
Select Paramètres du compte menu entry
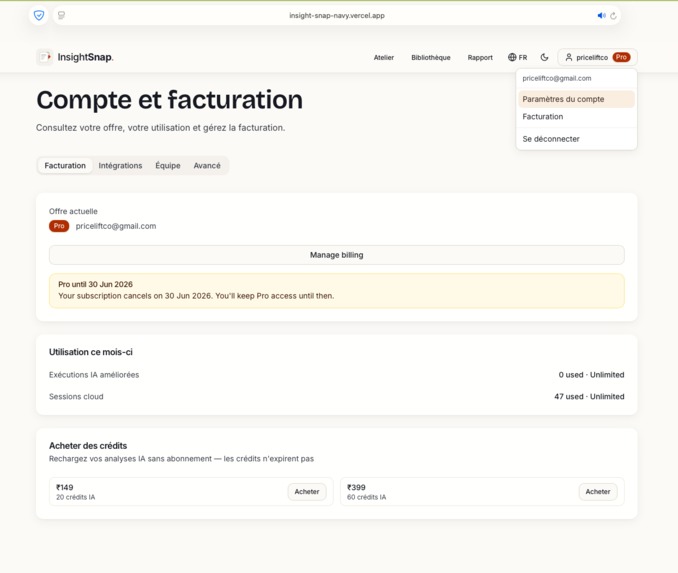(x=576, y=99)
